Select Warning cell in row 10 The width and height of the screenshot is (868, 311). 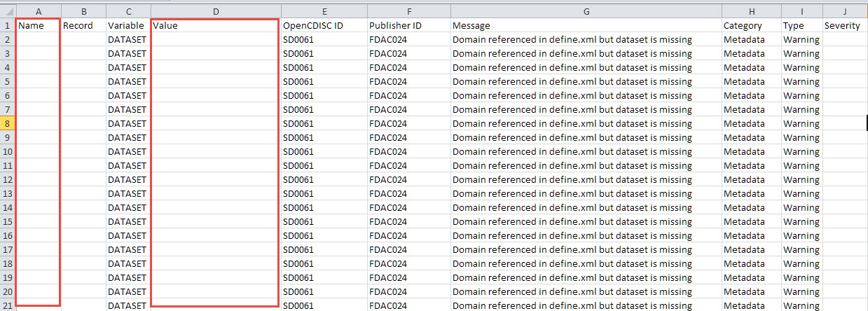pyautogui.click(x=801, y=151)
